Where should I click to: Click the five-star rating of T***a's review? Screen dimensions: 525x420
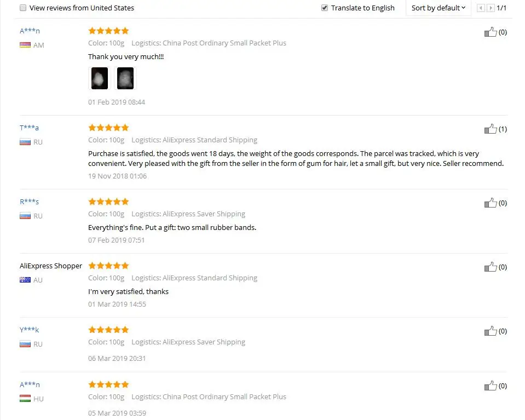108,128
